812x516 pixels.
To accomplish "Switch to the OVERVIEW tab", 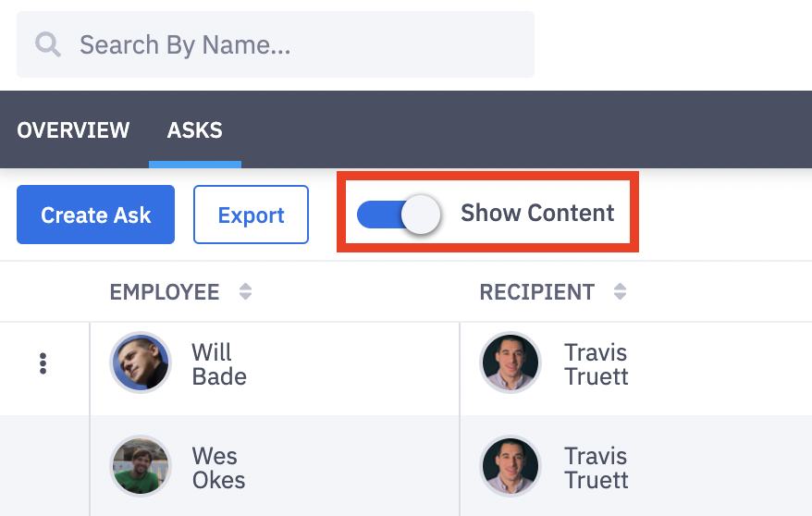I will pos(73,129).
